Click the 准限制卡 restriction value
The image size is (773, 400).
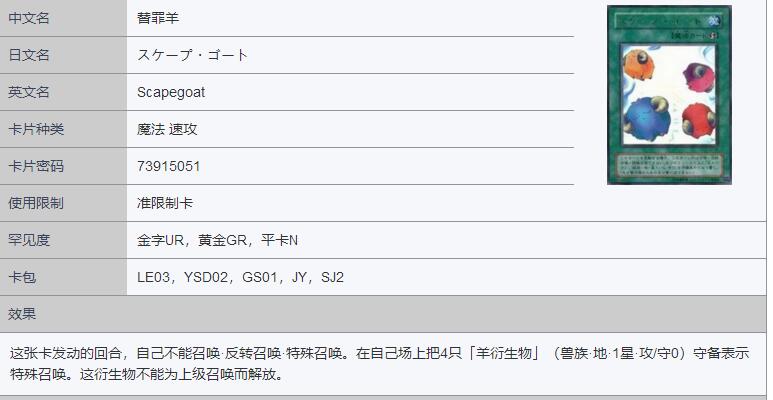tap(165, 203)
